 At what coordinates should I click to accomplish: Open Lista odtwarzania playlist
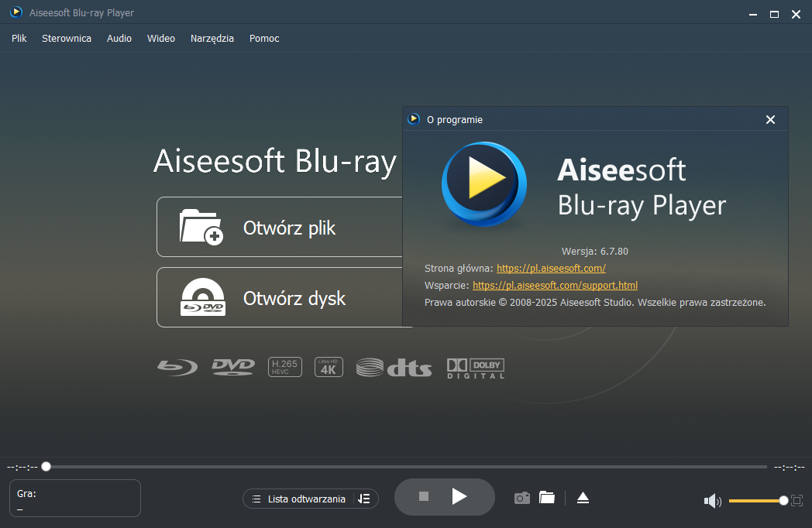point(307,499)
